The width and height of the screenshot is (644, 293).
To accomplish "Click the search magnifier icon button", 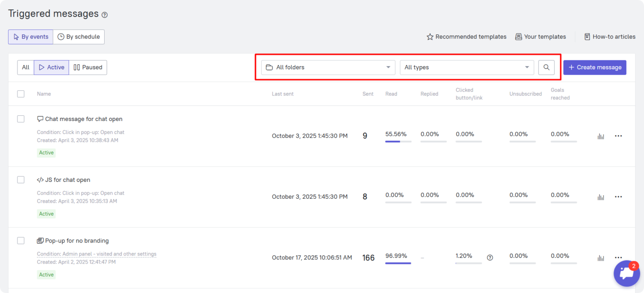I will click(546, 67).
